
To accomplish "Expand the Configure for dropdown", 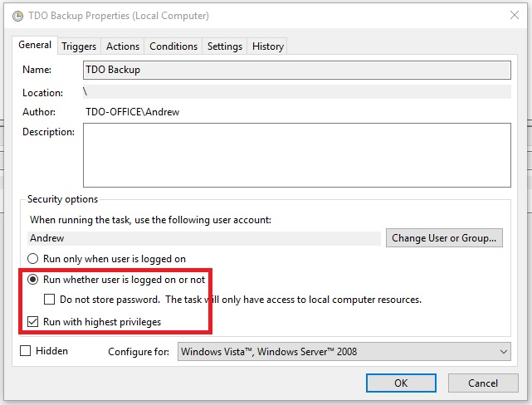I will point(344,352).
